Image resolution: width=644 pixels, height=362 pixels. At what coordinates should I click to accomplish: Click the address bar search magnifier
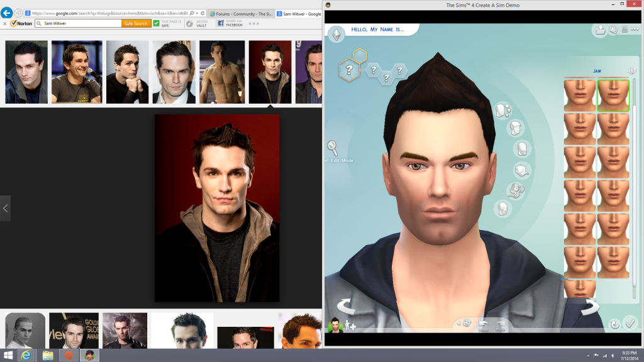(191, 13)
